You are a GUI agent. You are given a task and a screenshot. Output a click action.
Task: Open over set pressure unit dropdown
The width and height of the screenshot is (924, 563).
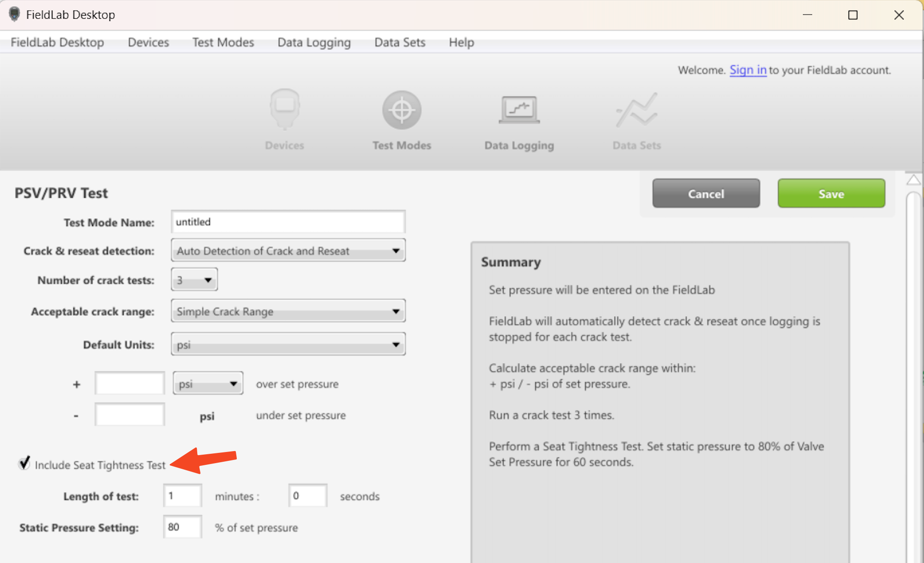point(208,383)
